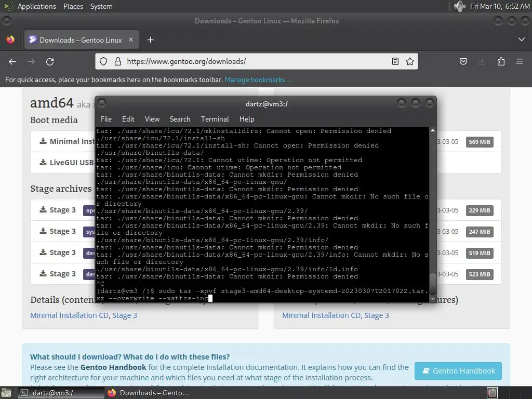Viewport: 532px width, 399px height.
Task: Click the volume speaker icon in panel
Action: tap(460, 6)
